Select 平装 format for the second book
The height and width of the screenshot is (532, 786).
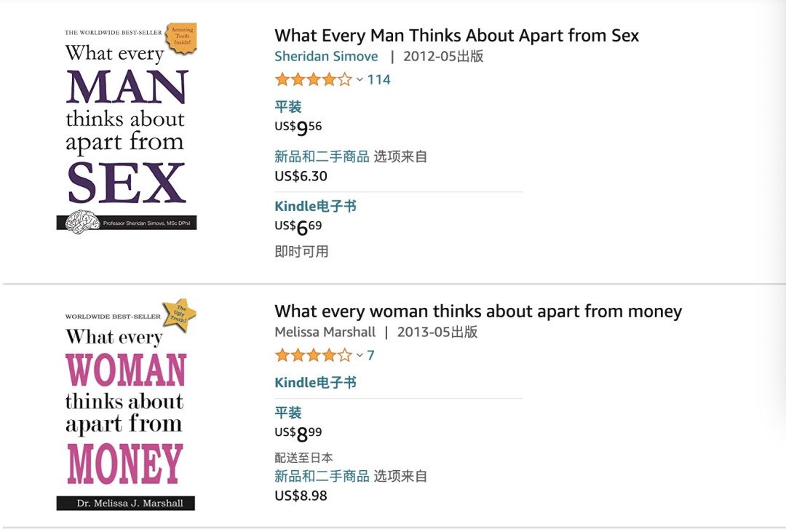(288, 413)
